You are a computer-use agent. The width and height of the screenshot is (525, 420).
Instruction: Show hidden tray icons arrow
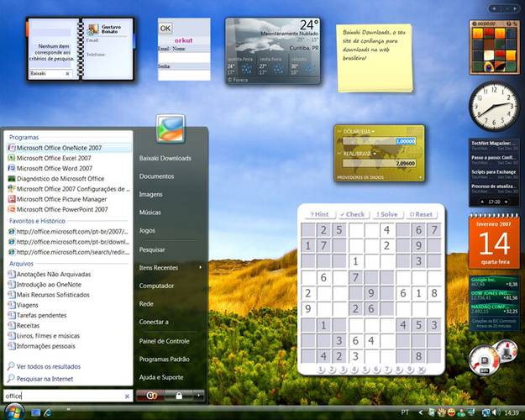421,412
